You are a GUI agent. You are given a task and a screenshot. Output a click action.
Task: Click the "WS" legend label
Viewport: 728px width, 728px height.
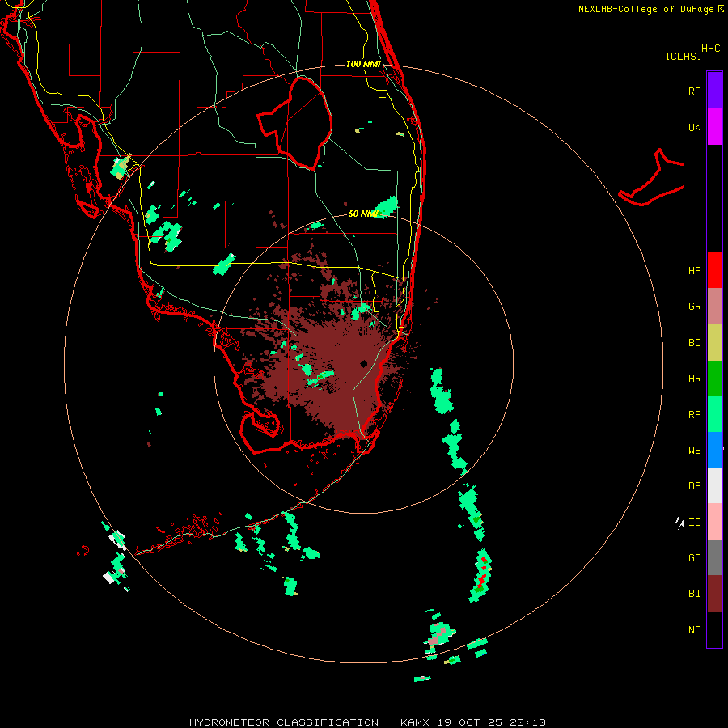pos(694,451)
